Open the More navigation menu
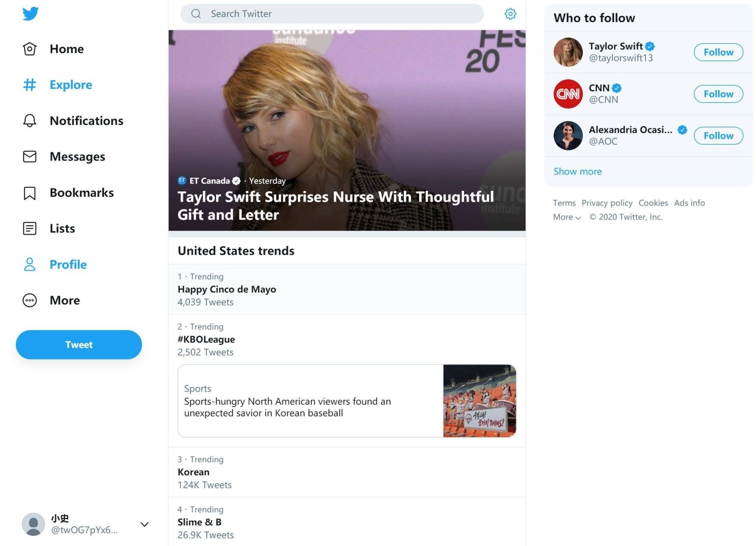 (30, 300)
